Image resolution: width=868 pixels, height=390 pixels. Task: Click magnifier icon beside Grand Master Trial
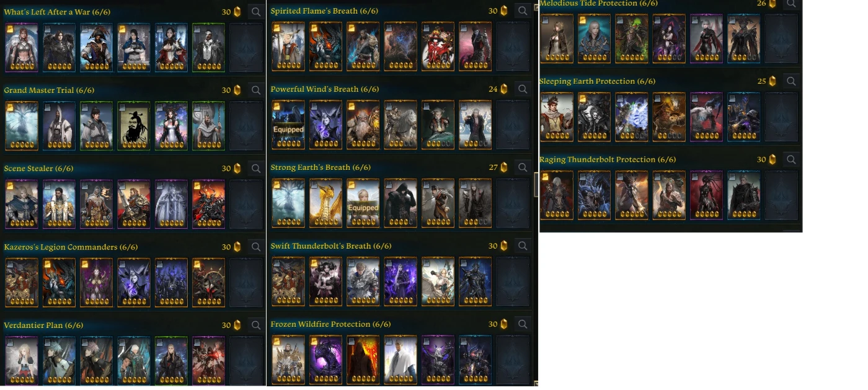(256, 90)
